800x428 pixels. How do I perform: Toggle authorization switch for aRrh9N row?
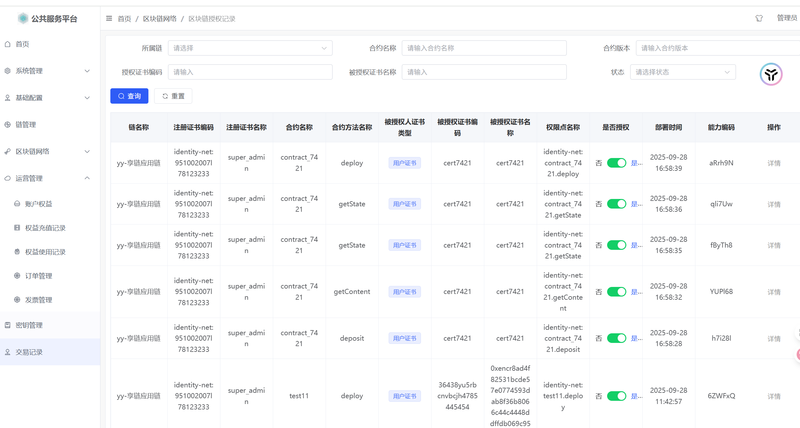616,163
